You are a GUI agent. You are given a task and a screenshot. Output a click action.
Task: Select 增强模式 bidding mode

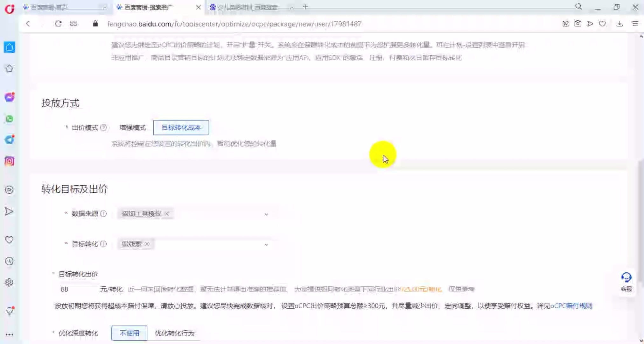point(132,127)
